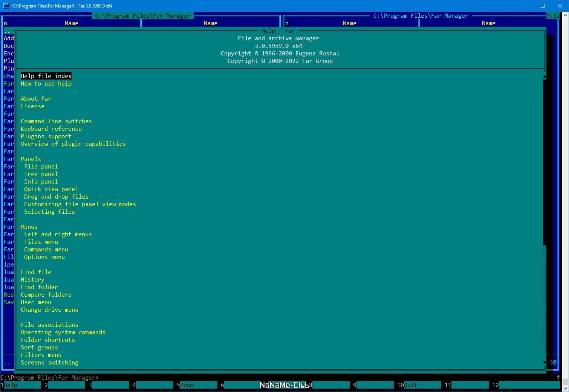This screenshot has width=569, height=392.
Task: Open the How to use help topic
Action: [46, 84]
